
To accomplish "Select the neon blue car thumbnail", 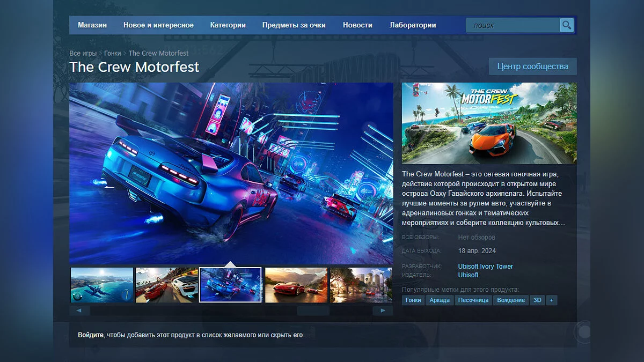I will pyautogui.click(x=230, y=285).
